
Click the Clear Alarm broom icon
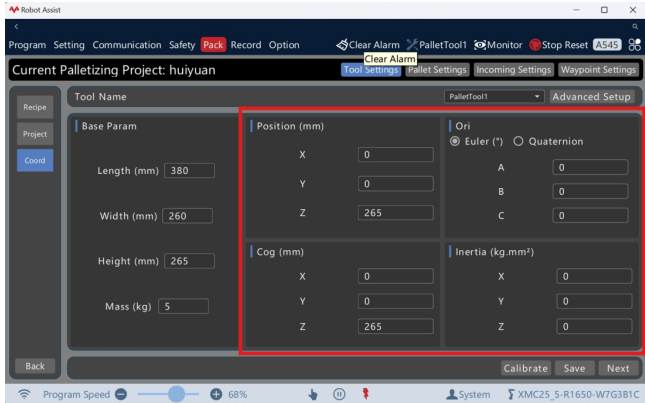[342, 45]
